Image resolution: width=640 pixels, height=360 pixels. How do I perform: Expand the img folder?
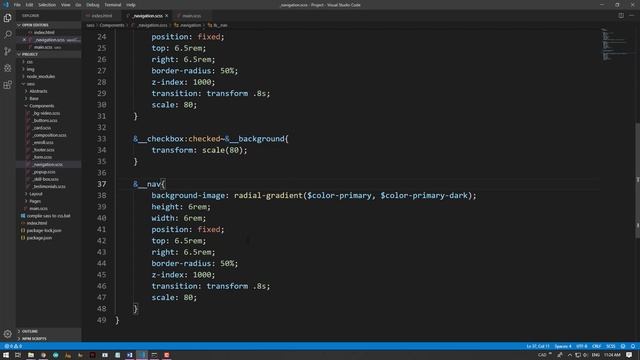pyautogui.click(x=30, y=69)
